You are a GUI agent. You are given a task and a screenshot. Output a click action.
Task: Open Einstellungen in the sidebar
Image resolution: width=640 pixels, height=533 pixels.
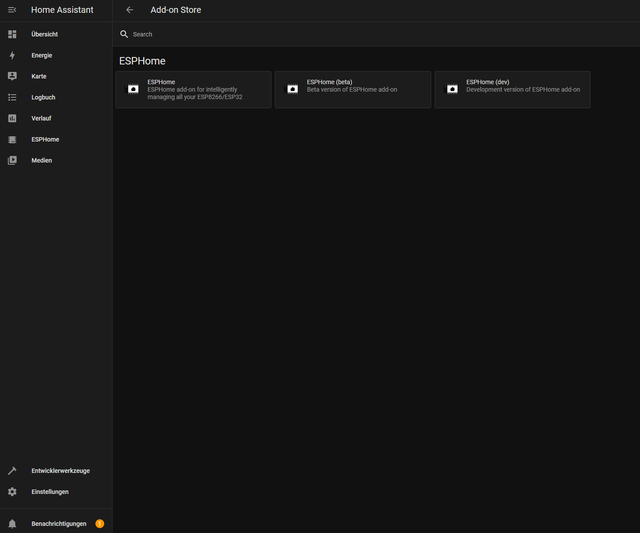coord(56,492)
